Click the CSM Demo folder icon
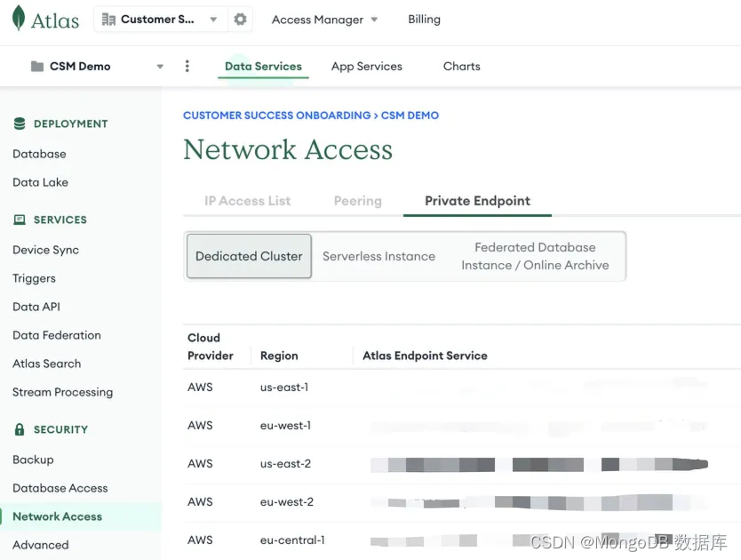 36,66
